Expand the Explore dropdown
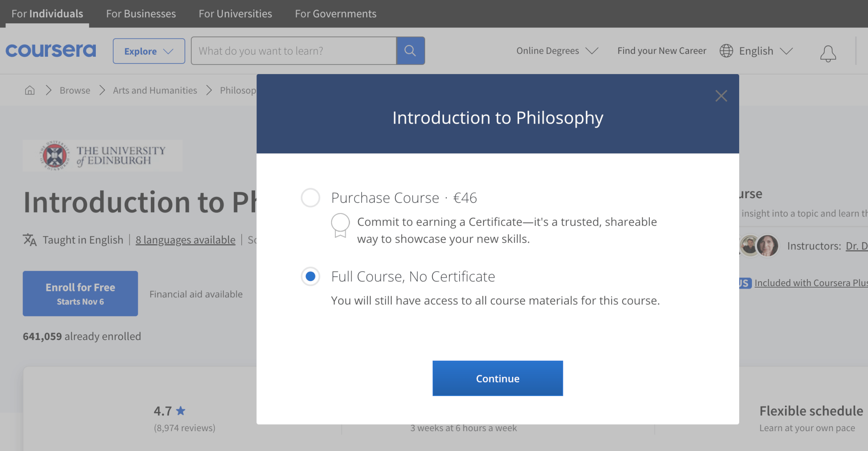 pos(148,51)
